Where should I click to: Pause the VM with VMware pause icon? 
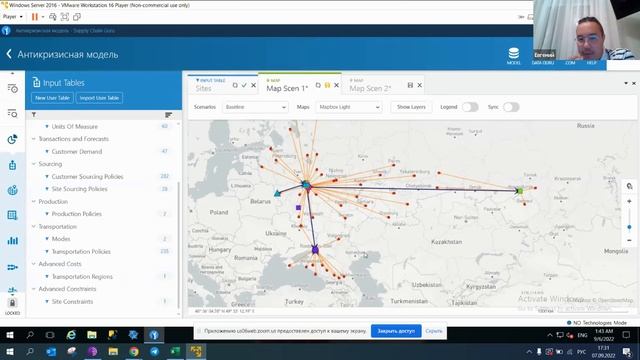(35, 17)
